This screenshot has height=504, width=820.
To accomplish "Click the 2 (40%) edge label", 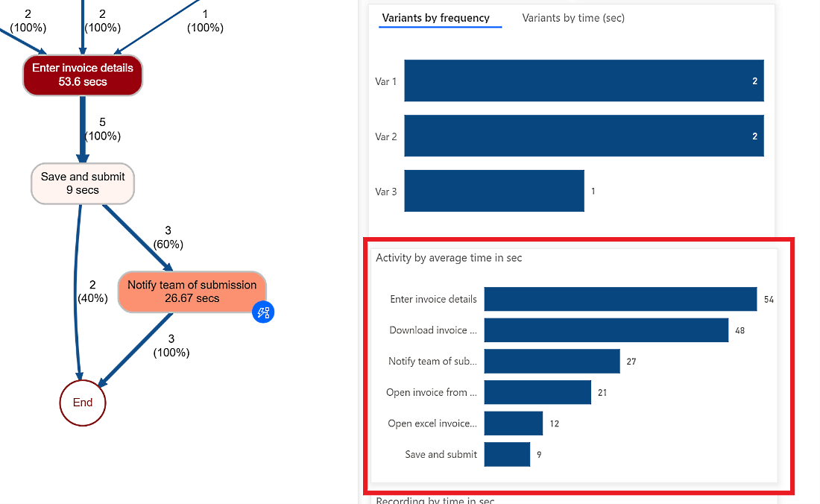I will (92, 292).
